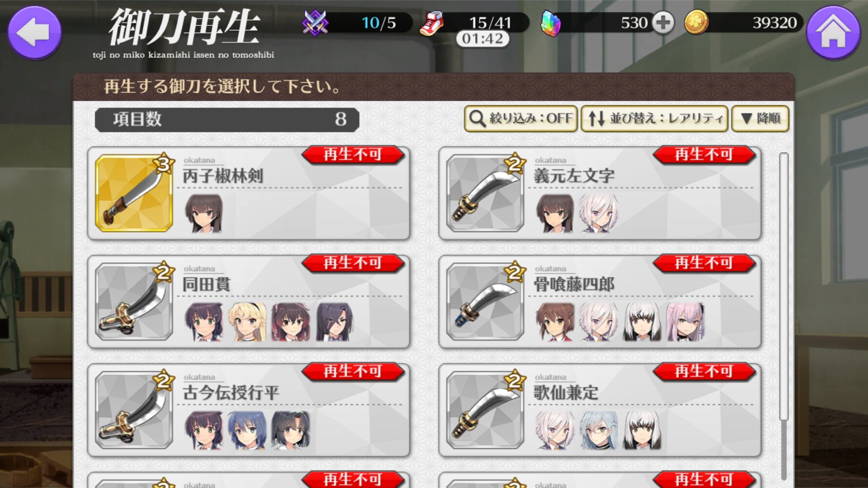Tap the 再生不可 badge on 歌仙兼定
The height and width of the screenshot is (488, 868).
[x=704, y=371]
